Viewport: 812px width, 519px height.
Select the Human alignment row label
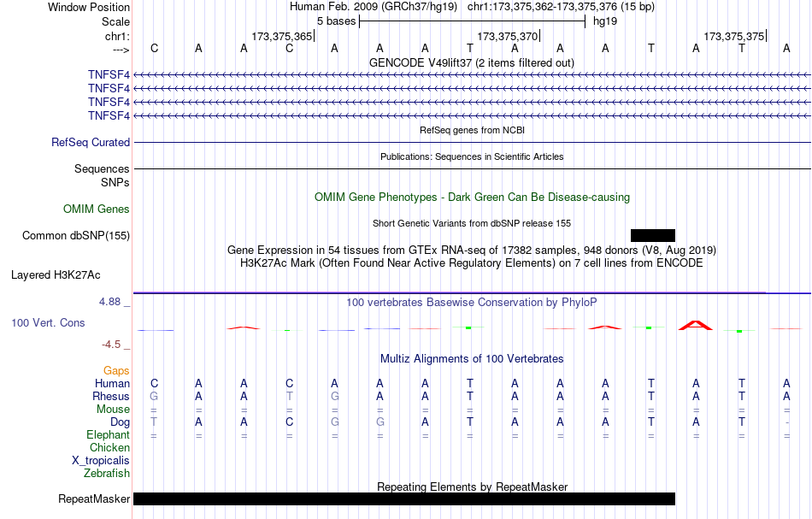[x=112, y=384]
